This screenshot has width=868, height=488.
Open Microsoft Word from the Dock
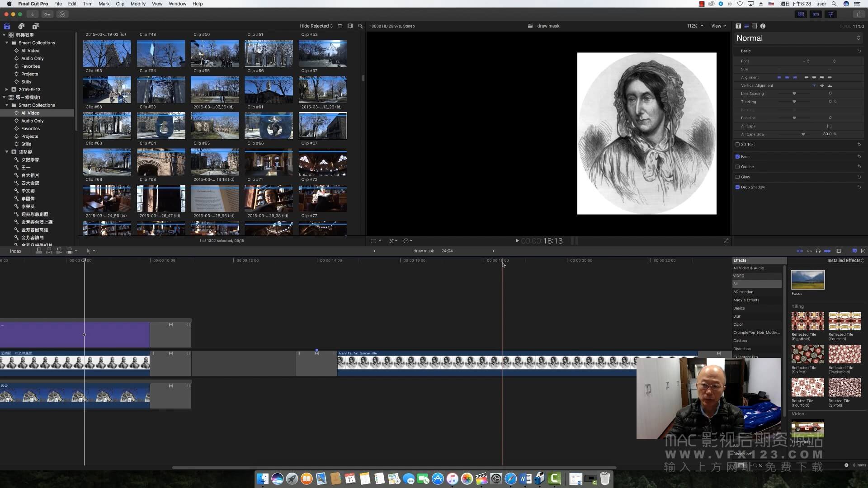[x=525, y=479]
